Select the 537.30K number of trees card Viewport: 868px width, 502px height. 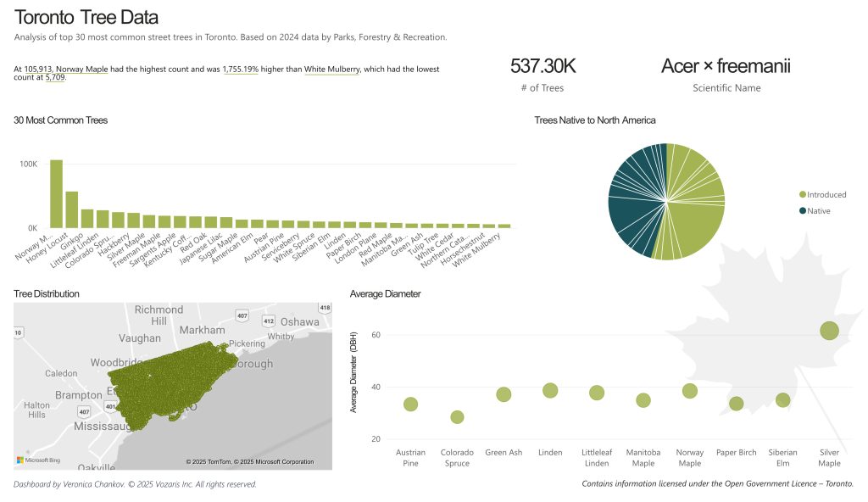(542, 66)
